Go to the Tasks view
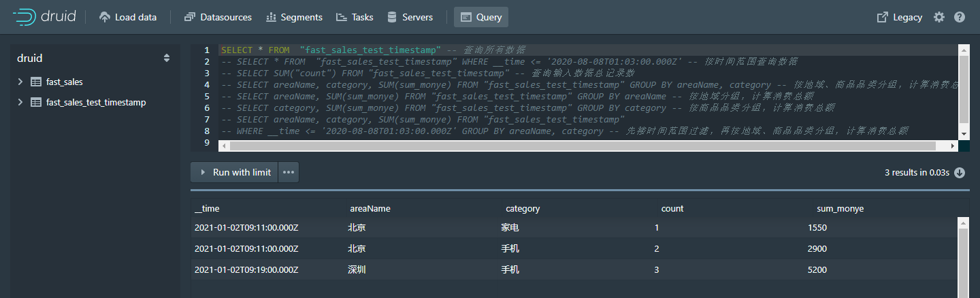980x298 pixels. (x=355, y=17)
